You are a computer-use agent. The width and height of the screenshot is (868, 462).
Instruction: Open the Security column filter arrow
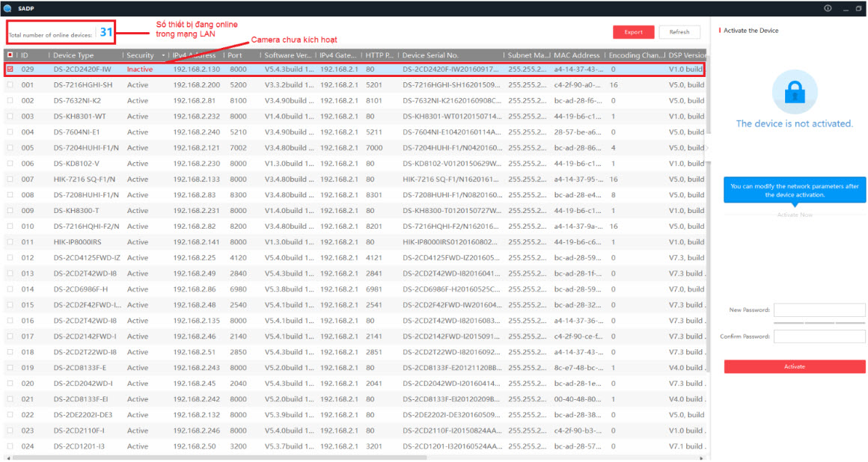162,55
